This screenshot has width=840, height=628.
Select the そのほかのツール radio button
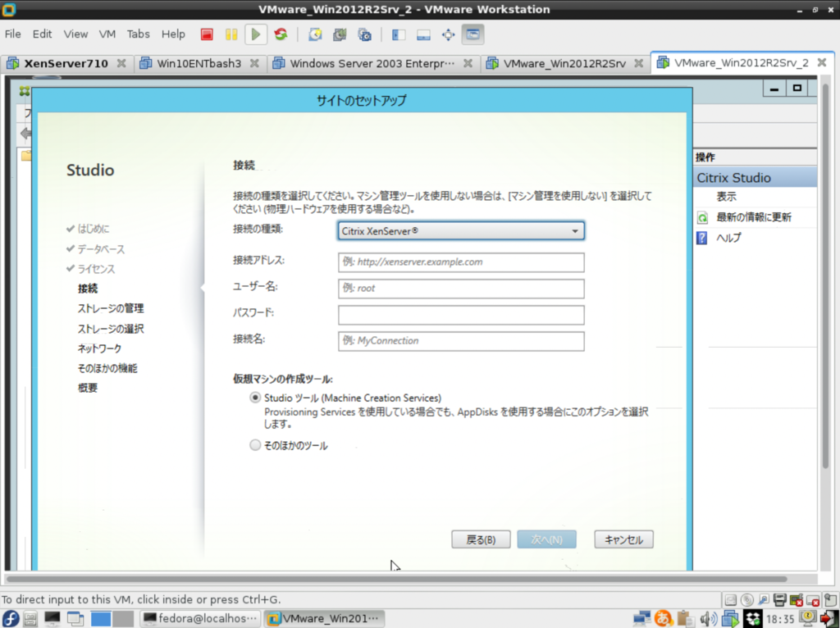255,445
